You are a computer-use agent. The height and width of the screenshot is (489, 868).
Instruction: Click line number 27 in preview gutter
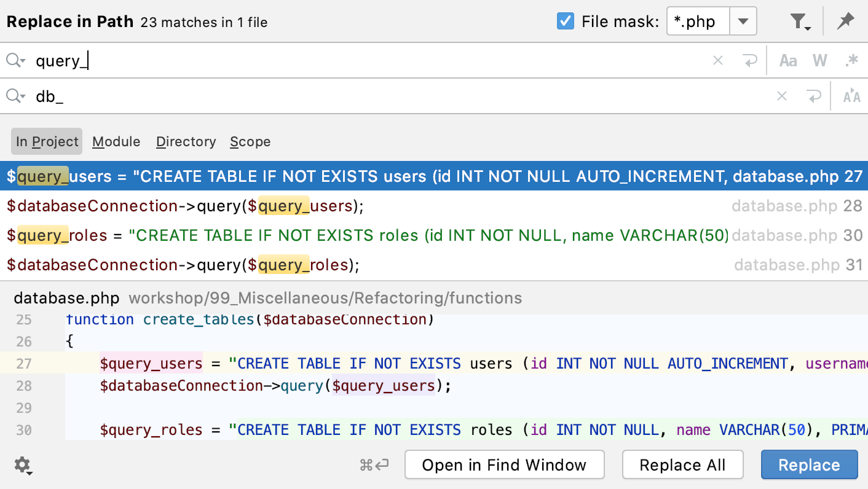point(24,364)
